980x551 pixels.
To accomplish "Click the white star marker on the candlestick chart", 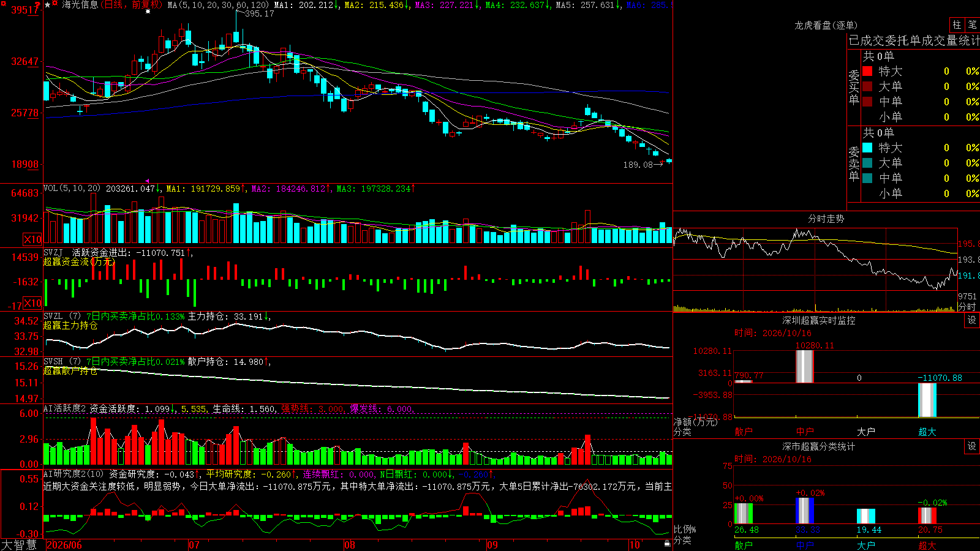I will click(148, 11).
